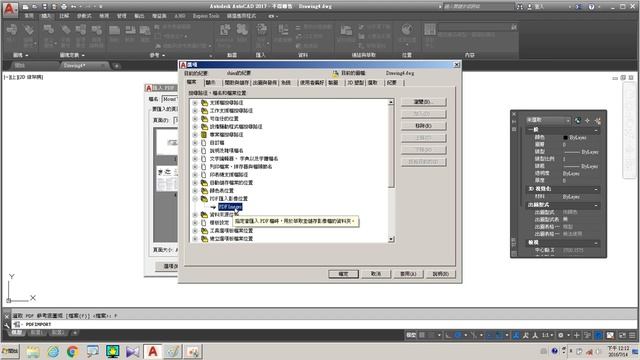Open File Explorer from the taskbar
Viewport: 640px width, 360px height.
(33, 351)
